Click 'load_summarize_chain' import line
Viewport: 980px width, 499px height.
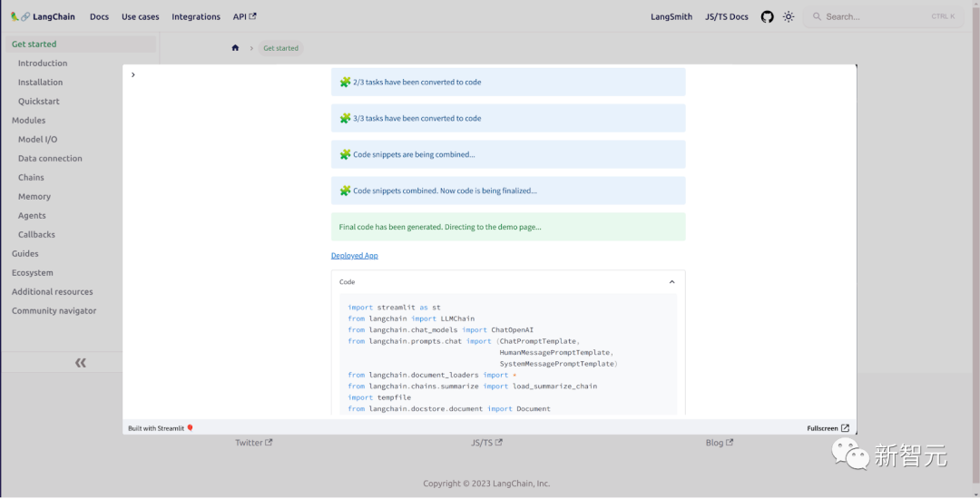[473, 386]
